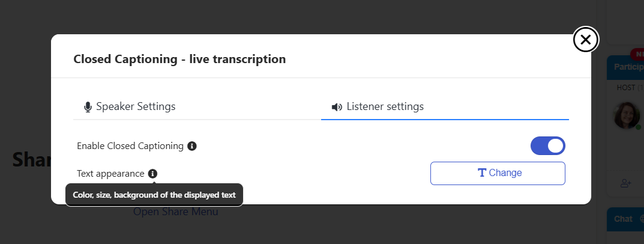Click the Text appearance label
This screenshot has height=244, width=644.
tap(110, 174)
